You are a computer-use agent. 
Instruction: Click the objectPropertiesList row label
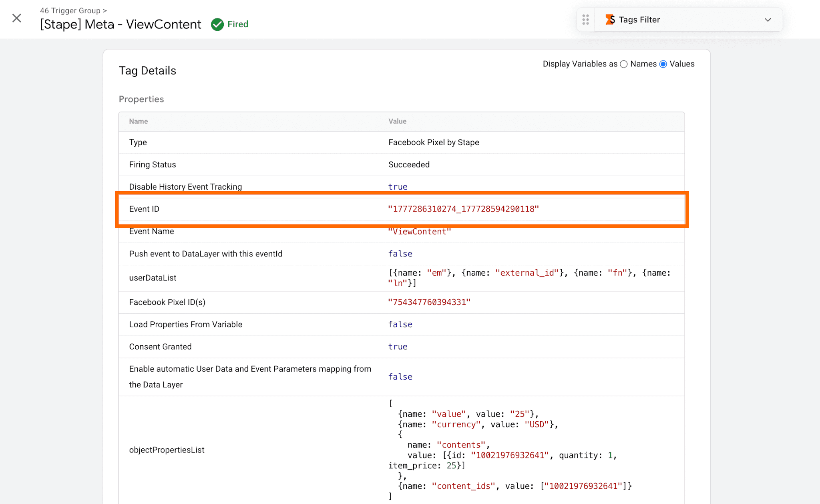[x=167, y=450]
